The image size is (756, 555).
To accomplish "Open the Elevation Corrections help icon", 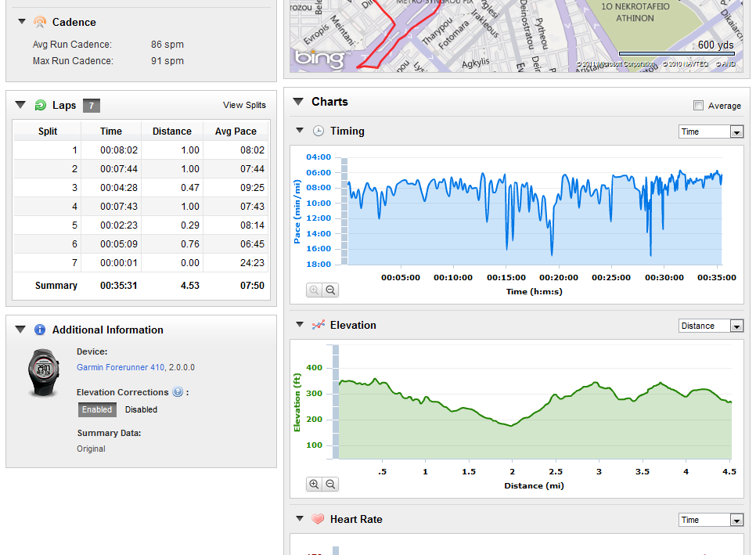I will [178, 392].
